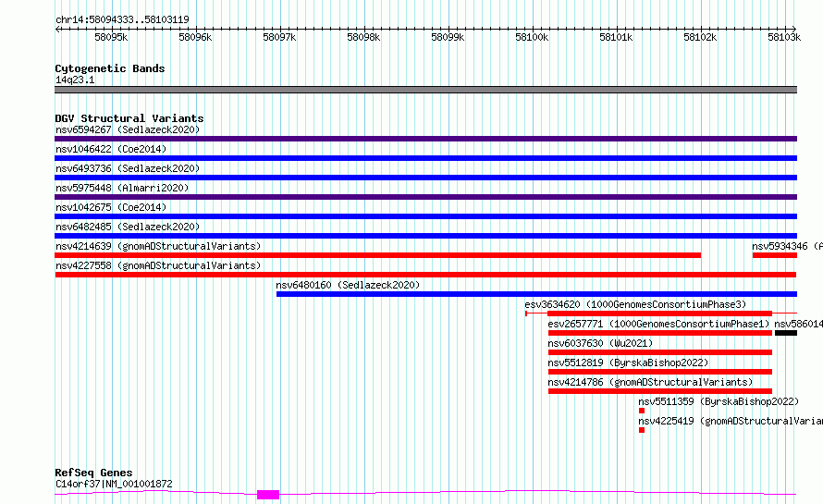Select the blue nsv6480160 variant bar
This screenshot has height=504, width=823.
[536, 294]
